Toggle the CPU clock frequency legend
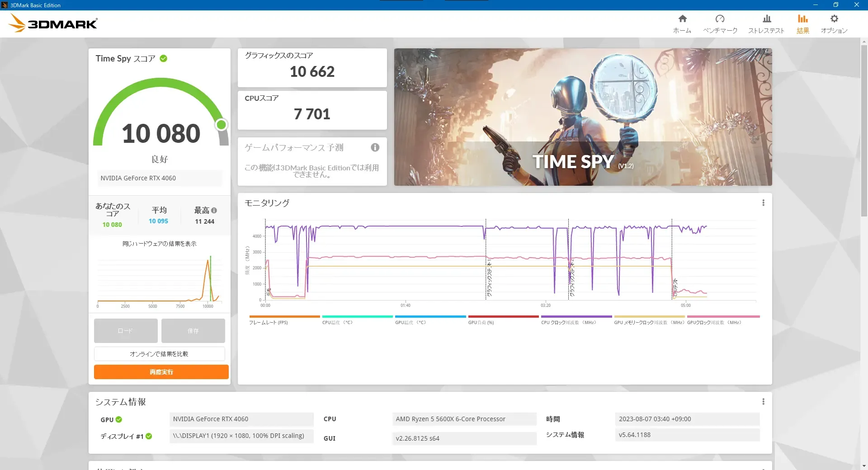This screenshot has height=470, width=868. pyautogui.click(x=568, y=322)
